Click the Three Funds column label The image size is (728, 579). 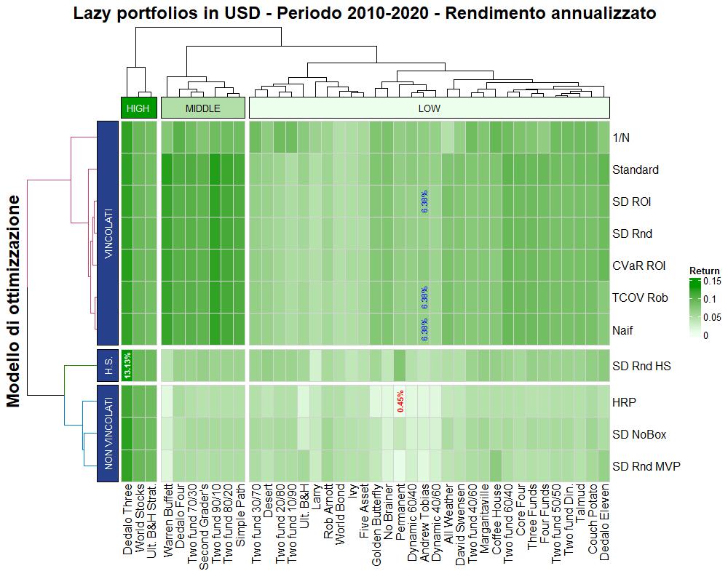(x=531, y=517)
